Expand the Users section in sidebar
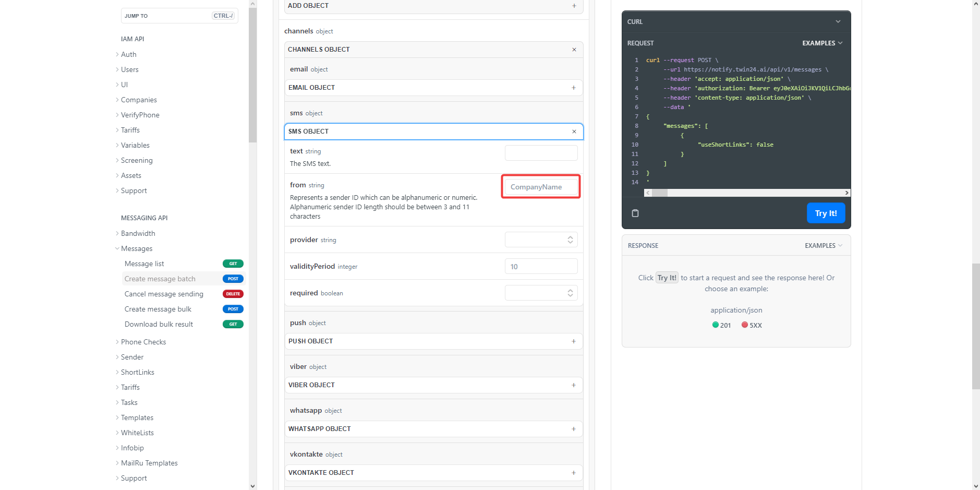Viewport: 980px width, 490px height. (x=129, y=69)
